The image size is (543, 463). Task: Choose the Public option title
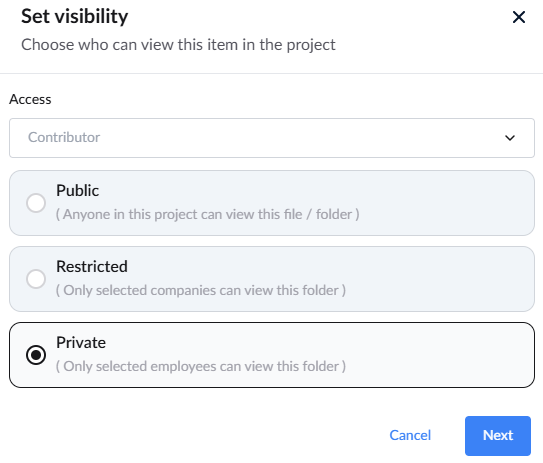[x=78, y=190]
